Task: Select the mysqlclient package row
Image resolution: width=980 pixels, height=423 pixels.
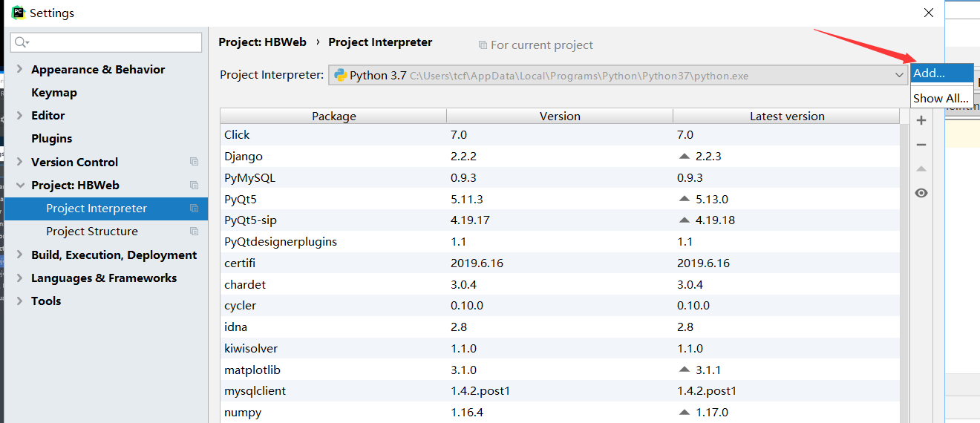Action: pyautogui.click(x=560, y=391)
